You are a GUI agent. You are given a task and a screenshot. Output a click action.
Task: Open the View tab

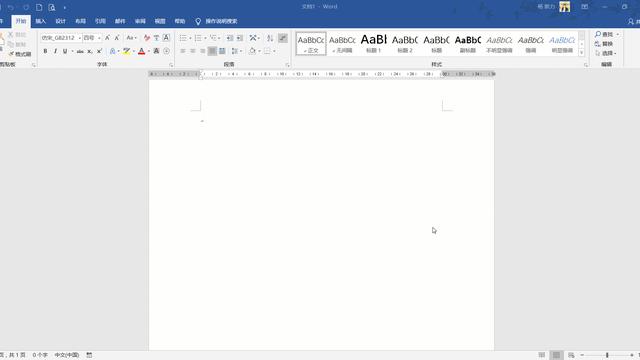[x=160, y=21]
